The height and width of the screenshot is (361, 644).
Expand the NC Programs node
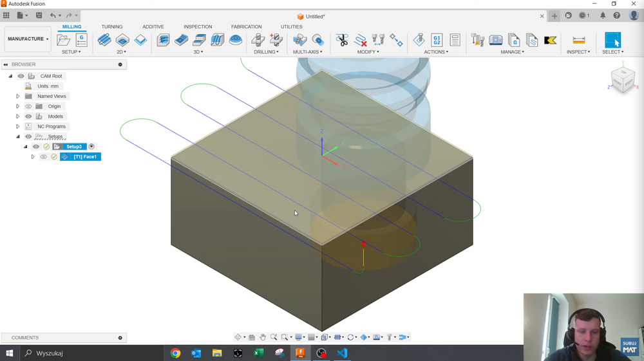(17, 126)
